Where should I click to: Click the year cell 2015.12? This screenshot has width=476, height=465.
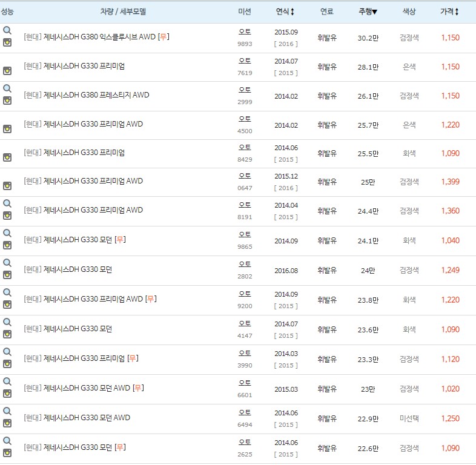(x=286, y=176)
